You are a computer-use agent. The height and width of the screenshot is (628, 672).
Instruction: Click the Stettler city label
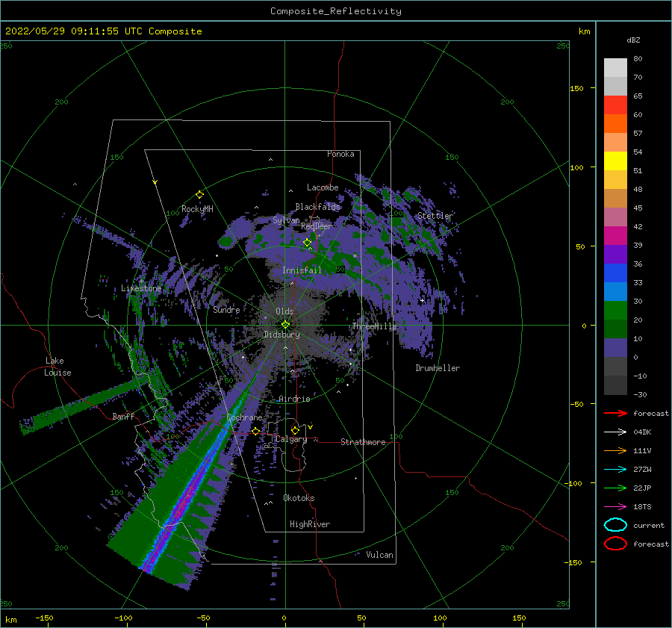[435, 216]
